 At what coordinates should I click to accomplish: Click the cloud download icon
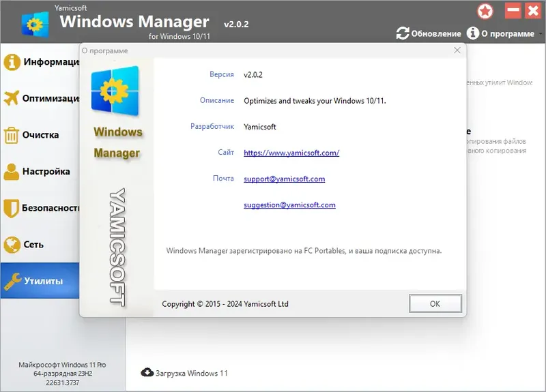coord(147,372)
